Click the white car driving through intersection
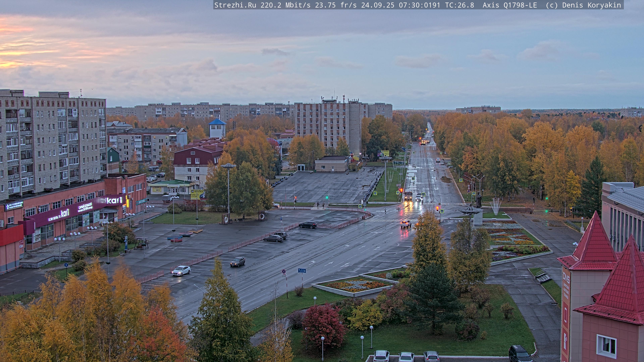Screen dimensions: 644x362 tap(406, 224)
